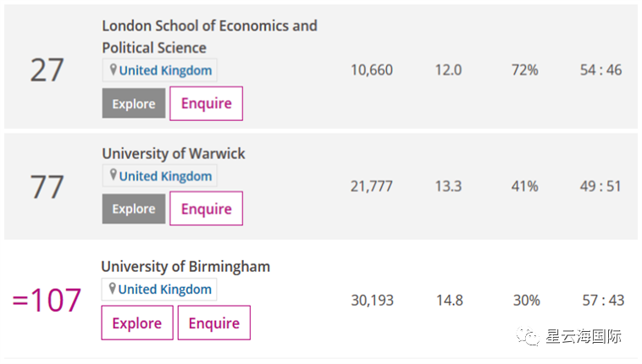Explore London School of Economics

134,104
